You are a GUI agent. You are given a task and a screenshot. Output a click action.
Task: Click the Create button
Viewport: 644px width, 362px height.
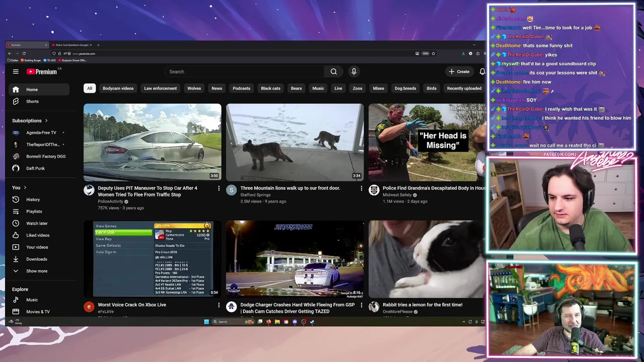(x=459, y=71)
